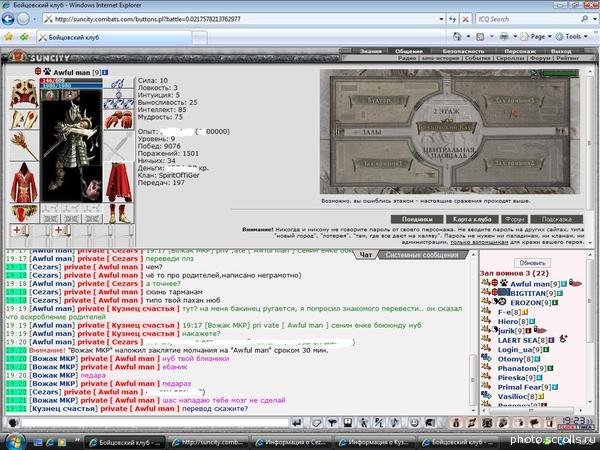Open the print options dropdown arrow
The width and height of the screenshot is (600, 450).
pyautogui.click(x=515, y=36)
